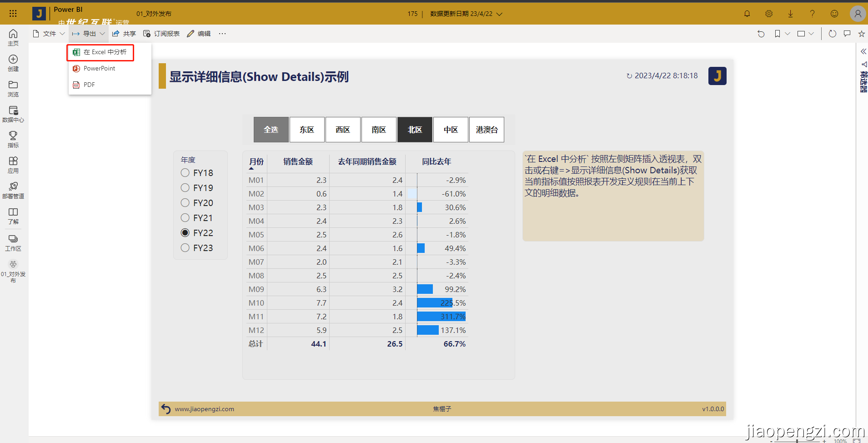
Task: Expand the filters pane with double chevron
Action: [863, 51]
